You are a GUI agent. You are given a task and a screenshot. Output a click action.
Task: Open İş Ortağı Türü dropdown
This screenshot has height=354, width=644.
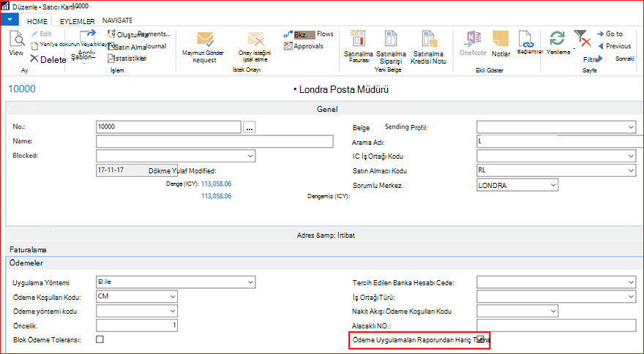click(631, 296)
